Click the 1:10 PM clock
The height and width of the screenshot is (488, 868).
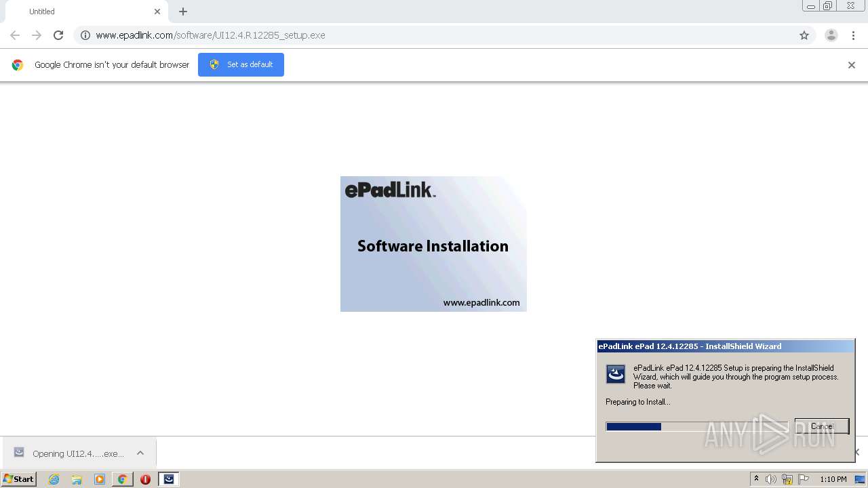(833, 479)
